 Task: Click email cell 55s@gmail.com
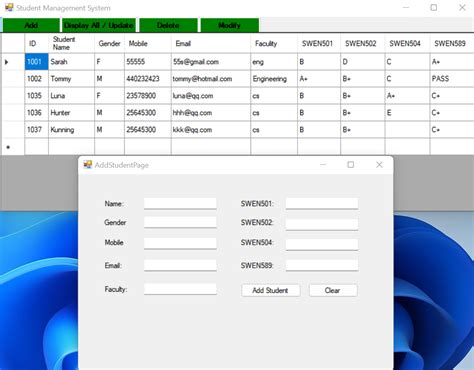pyautogui.click(x=211, y=62)
